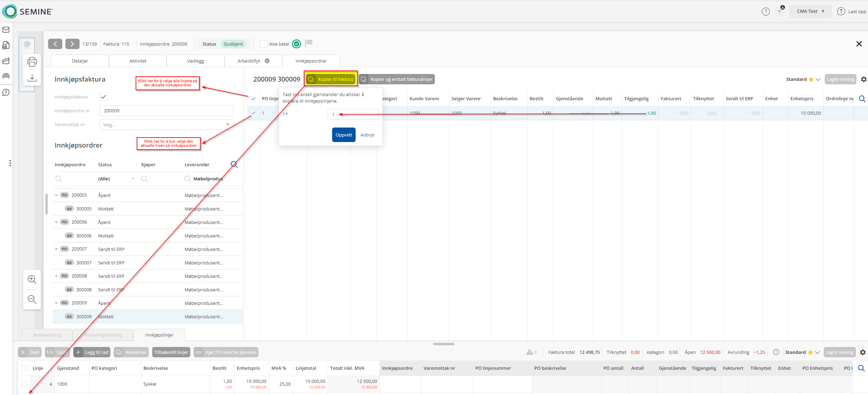Viewport: 868px width, 395px height.
Task: Click the download icon below the printer
Action: [x=32, y=78]
